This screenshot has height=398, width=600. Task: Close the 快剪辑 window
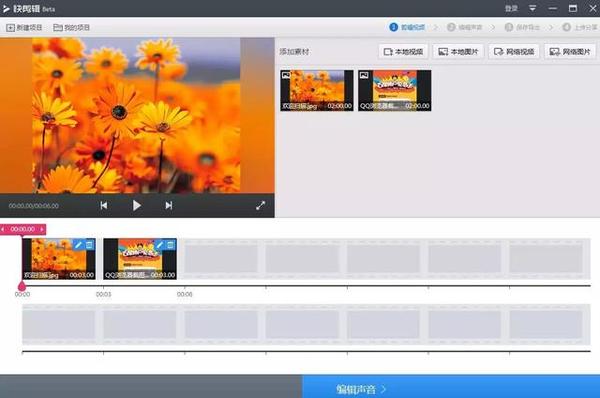(x=592, y=8)
